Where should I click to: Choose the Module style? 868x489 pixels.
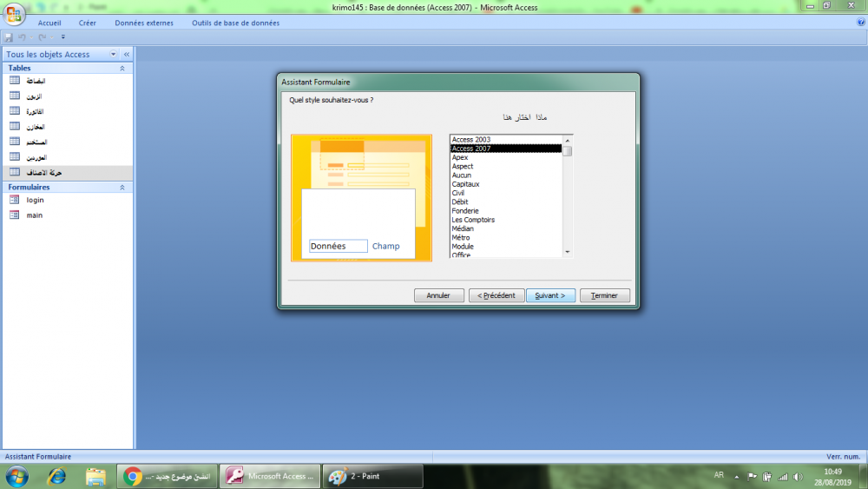[506, 247]
